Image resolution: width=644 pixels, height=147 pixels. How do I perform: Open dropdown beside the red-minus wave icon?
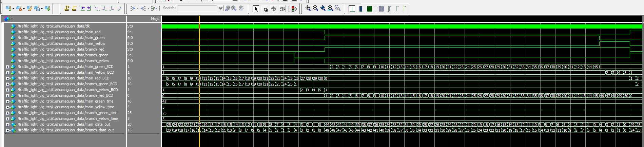tap(24, 8)
